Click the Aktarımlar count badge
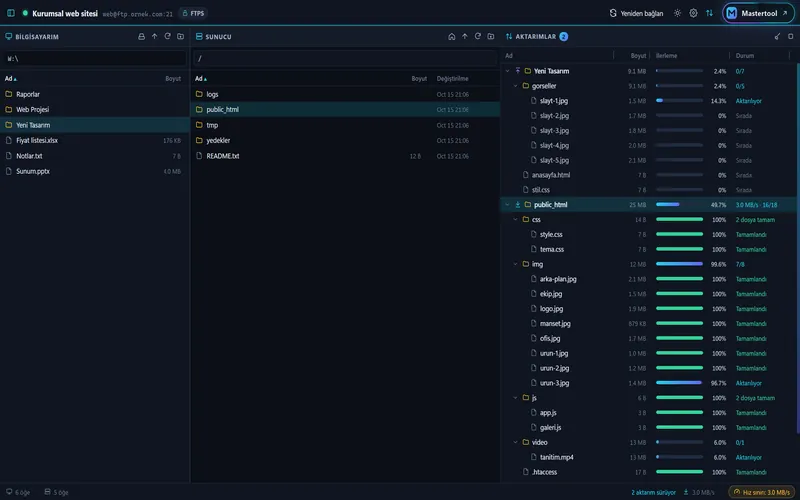Screen dimensions: 800x500 click(563, 37)
